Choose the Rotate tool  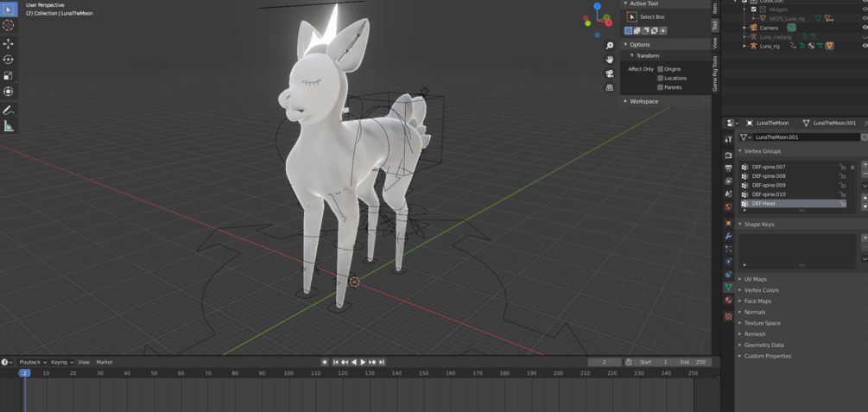[x=9, y=60]
